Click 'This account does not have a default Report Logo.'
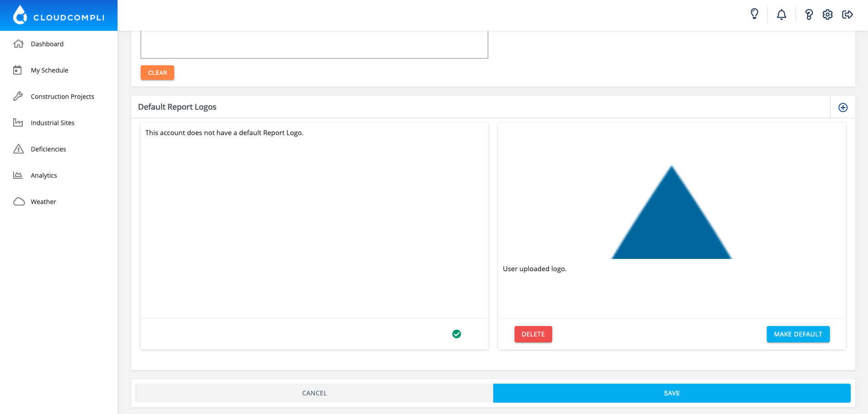Image resolution: width=868 pixels, height=414 pixels. (224, 133)
